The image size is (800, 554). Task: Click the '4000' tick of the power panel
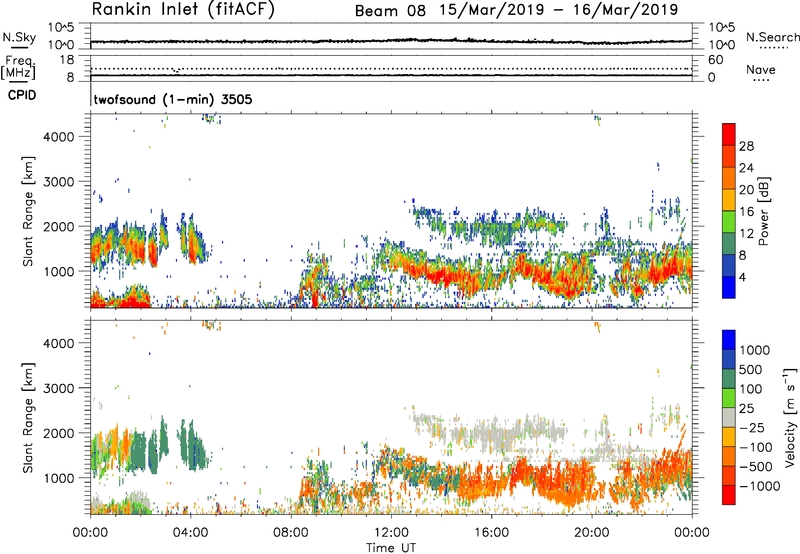(x=59, y=137)
